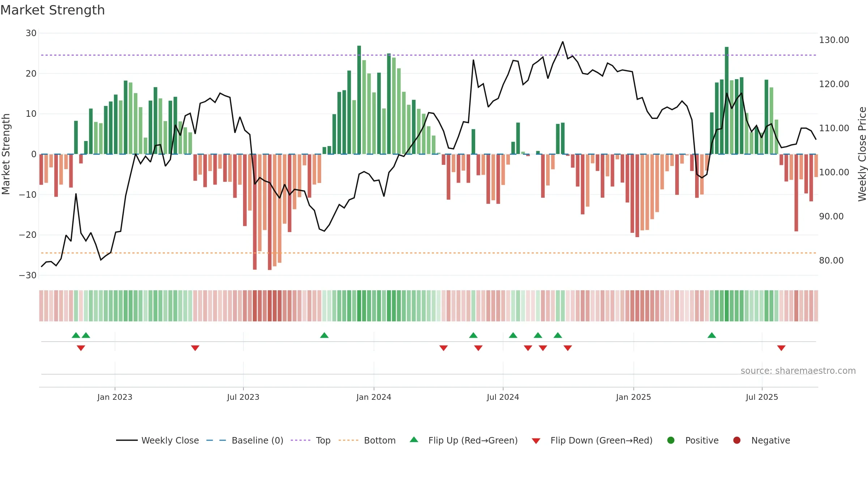
Task: Toggle the Baseline (0) legend entry
Action: (x=245, y=440)
